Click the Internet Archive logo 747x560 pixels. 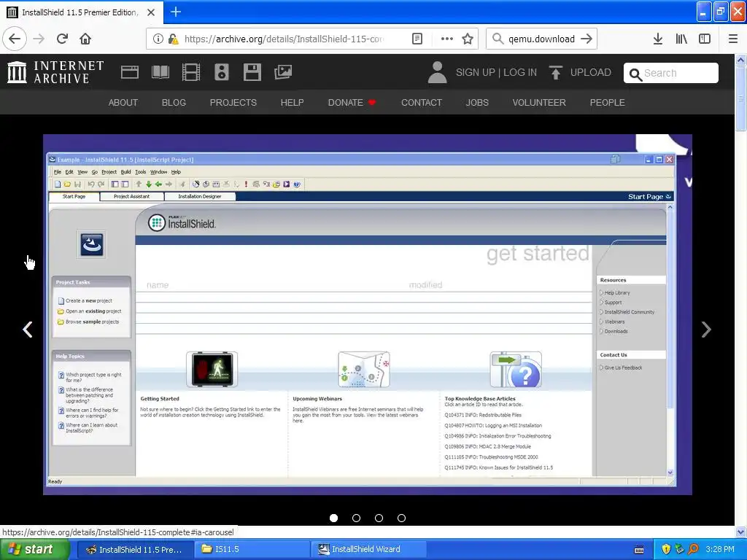tap(55, 72)
